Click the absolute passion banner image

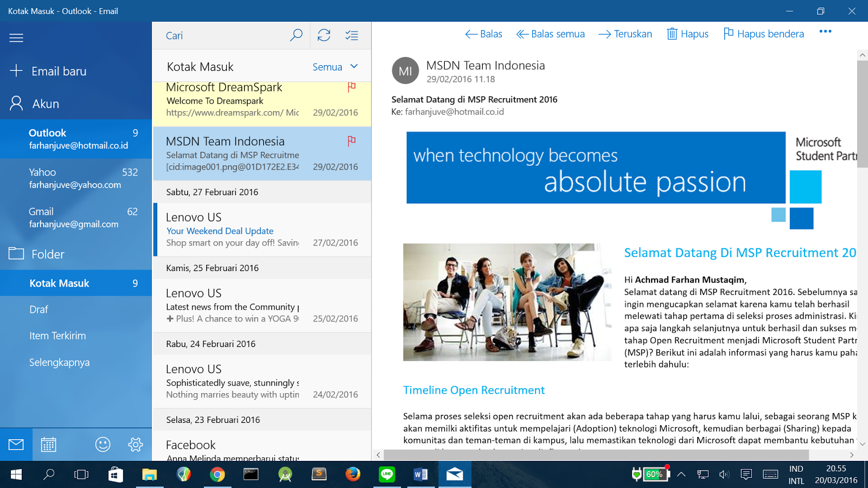coord(596,168)
